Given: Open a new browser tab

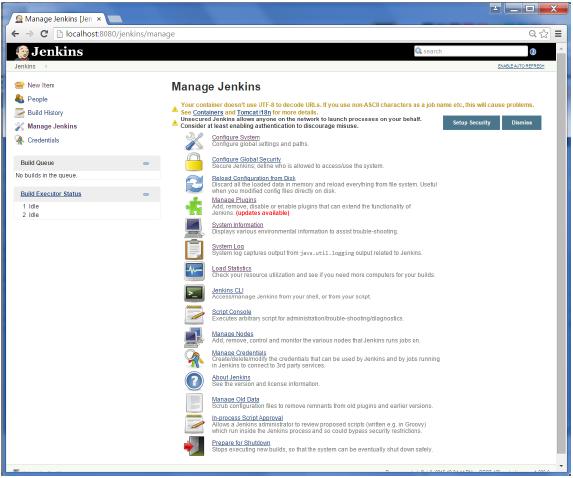Looking at the screenshot, I should coord(115,19).
